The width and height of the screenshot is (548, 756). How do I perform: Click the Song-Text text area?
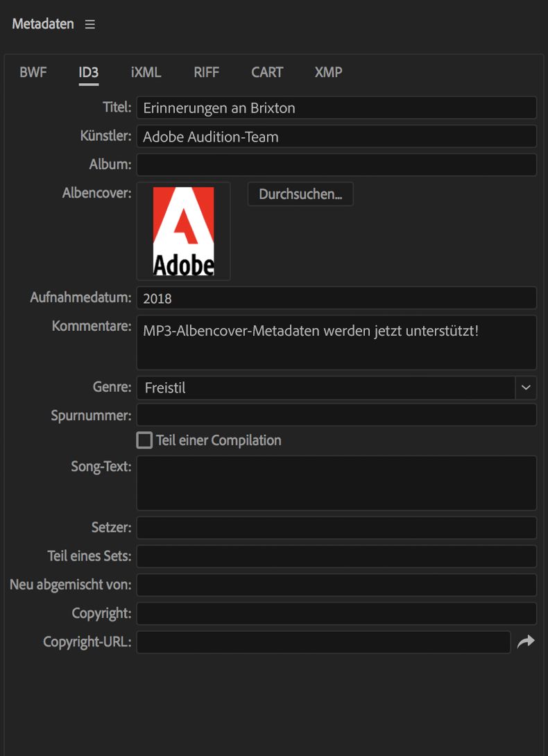pyautogui.click(x=336, y=483)
